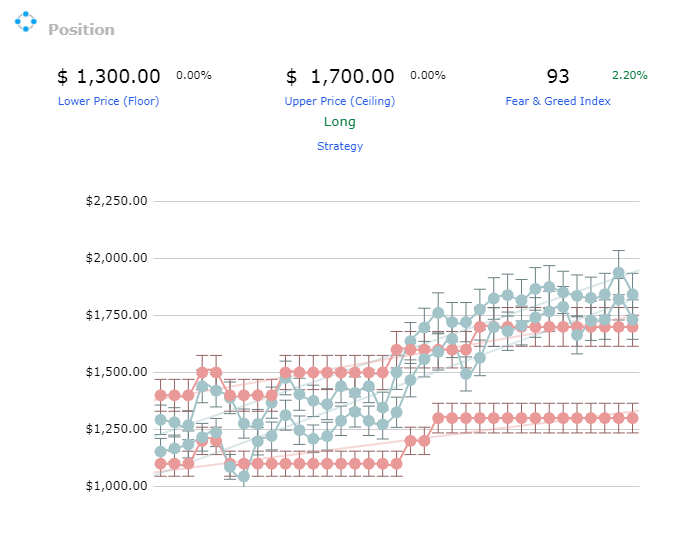Click the blue Position widget icon
This screenshot has width=696, height=534.
[26, 21]
